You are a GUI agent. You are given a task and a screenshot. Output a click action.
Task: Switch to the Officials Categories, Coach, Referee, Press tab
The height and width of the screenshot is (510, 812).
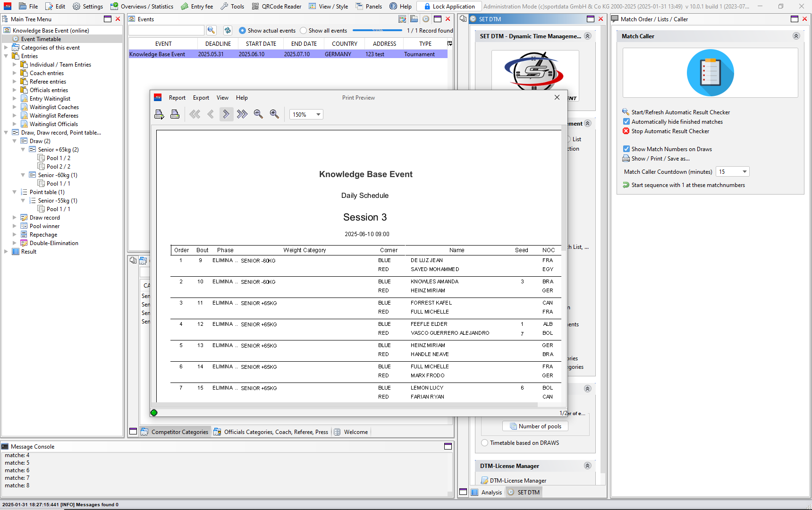point(271,432)
